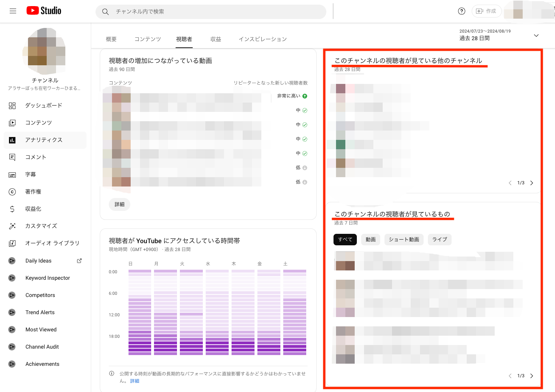Click the 土 column in the heatmap

click(x=295, y=312)
